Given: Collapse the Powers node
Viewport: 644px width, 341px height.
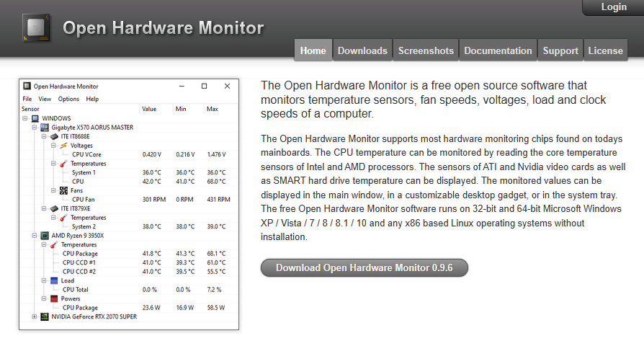Looking at the screenshot, I should [x=44, y=298].
